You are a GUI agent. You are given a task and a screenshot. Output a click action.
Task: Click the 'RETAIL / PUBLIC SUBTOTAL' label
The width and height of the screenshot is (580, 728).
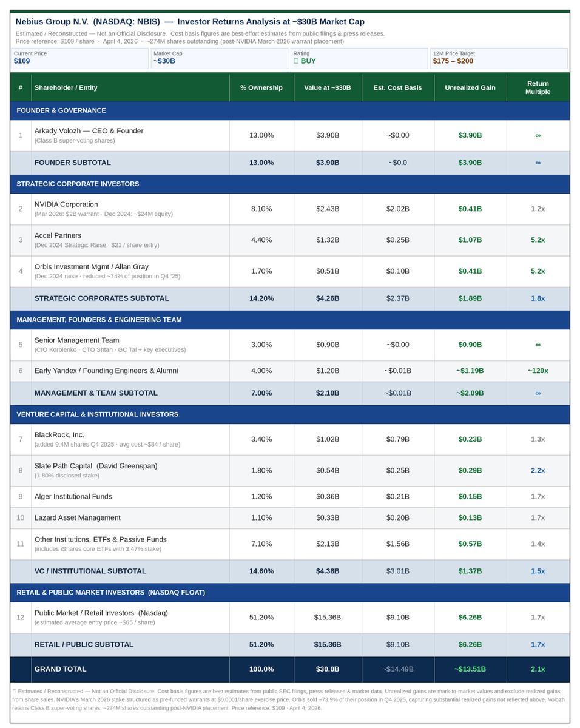tap(84, 644)
